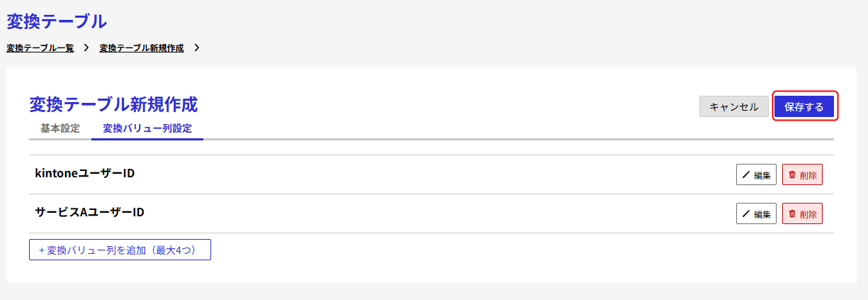
Task: Open the 変換テーブル新規作成 breadcrumb link
Action: pyautogui.click(x=142, y=48)
